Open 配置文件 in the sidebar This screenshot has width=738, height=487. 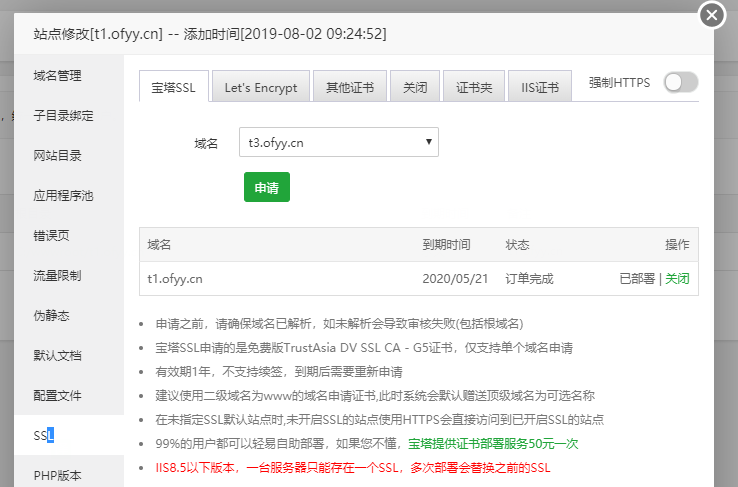(x=57, y=395)
